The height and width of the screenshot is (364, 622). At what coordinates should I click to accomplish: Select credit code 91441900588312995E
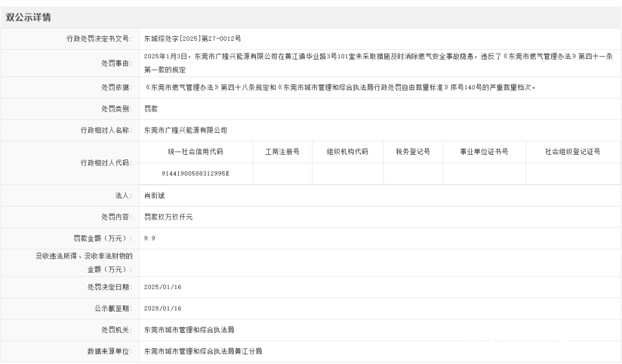click(x=196, y=174)
